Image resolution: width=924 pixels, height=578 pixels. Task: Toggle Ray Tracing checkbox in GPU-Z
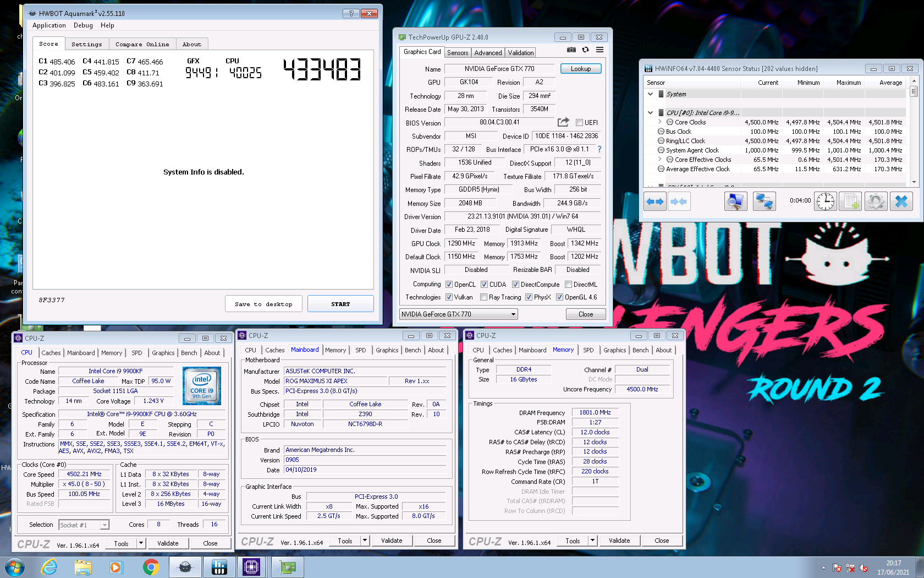[483, 297]
